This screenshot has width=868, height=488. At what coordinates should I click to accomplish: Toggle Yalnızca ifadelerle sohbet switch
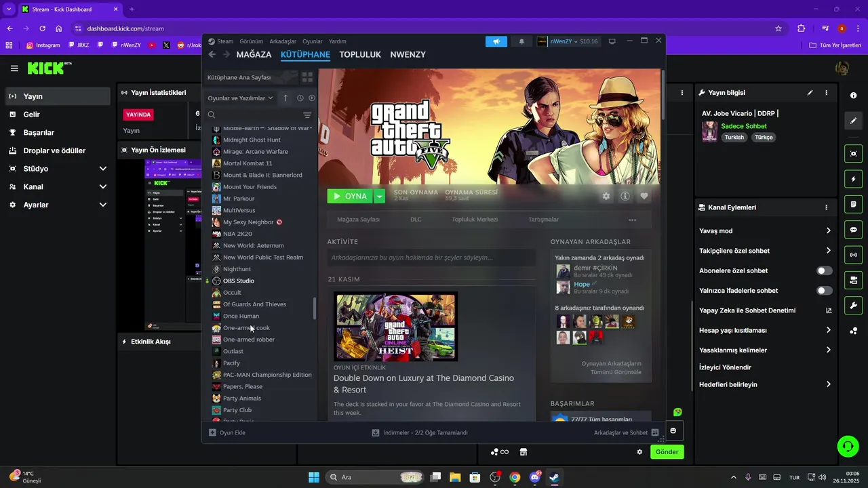tap(824, 291)
